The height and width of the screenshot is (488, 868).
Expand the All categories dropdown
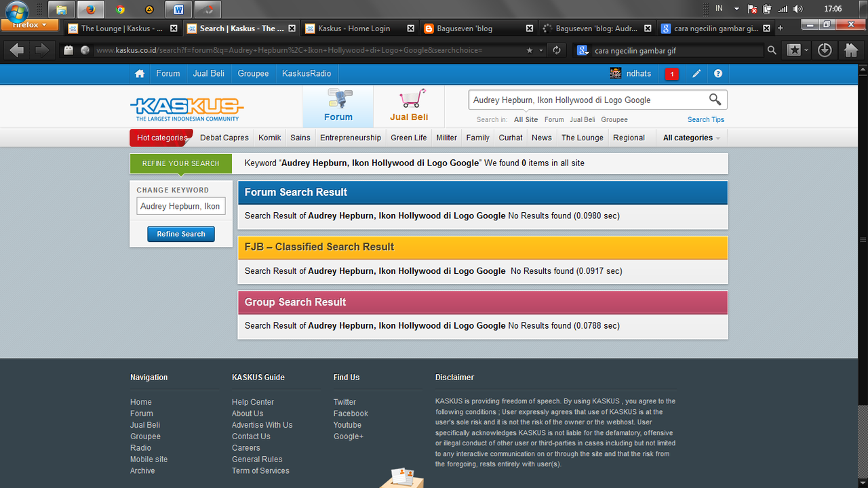coord(691,138)
